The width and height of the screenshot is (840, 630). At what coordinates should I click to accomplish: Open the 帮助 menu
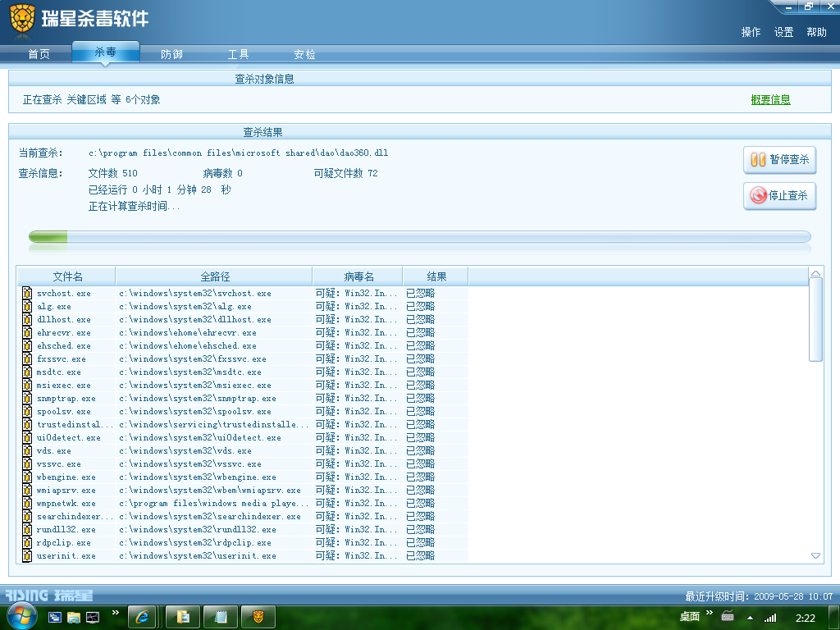[816, 32]
